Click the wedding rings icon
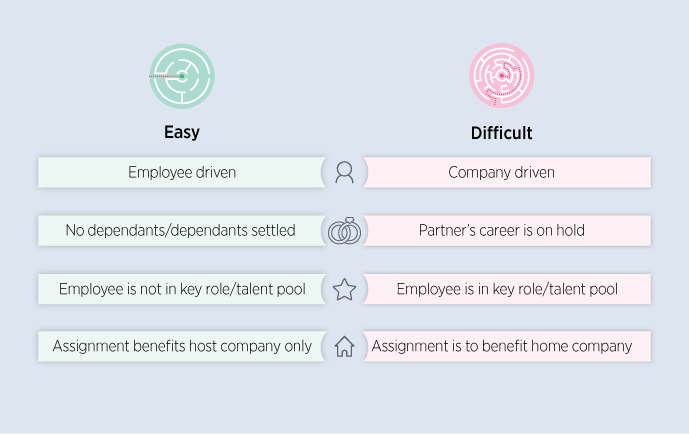Image resolution: width=689 pixels, height=434 pixels. [x=344, y=231]
